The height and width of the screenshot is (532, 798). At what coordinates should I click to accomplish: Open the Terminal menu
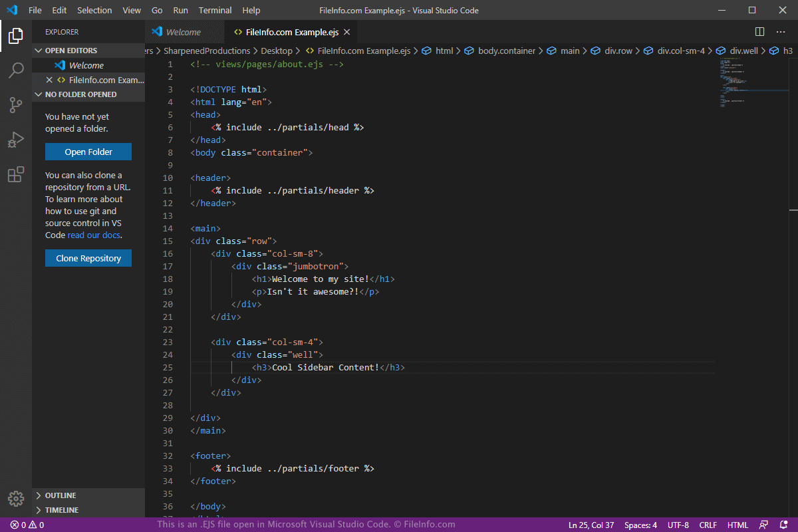(x=215, y=10)
